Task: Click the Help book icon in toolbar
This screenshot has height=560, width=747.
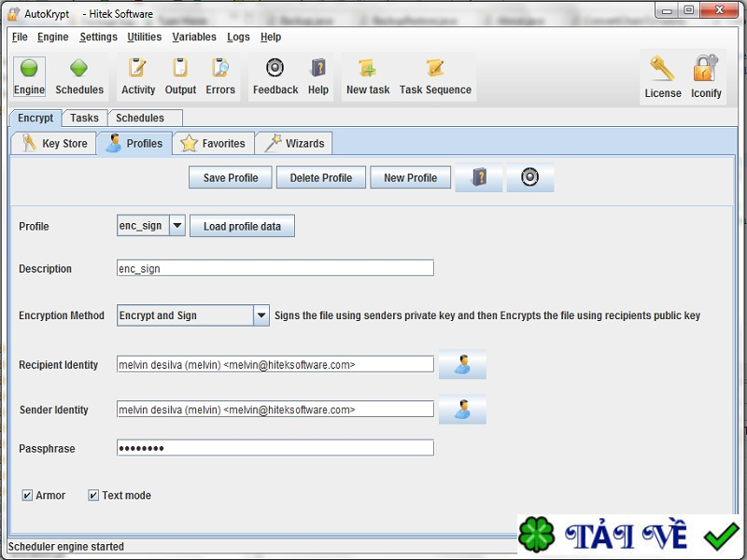Action: (x=318, y=77)
